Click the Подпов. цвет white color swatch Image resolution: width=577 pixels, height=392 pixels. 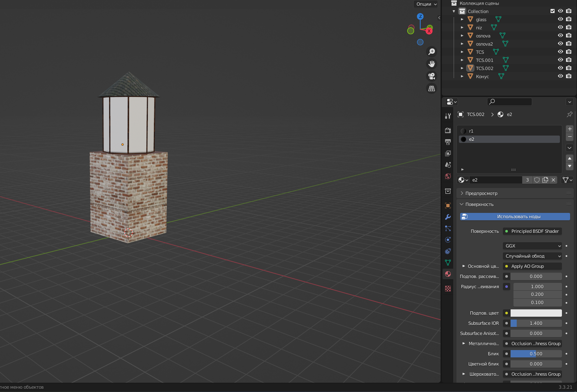click(536, 313)
